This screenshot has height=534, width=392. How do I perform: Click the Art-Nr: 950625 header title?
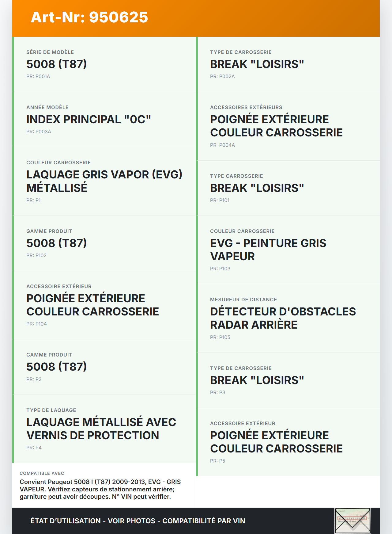pos(89,17)
